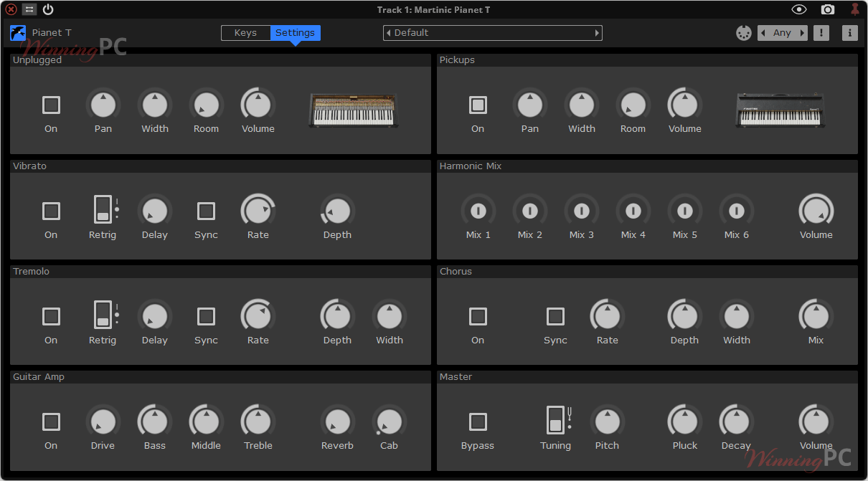This screenshot has height=481, width=868.
Task: Click the Harmonic Mix 4 knob
Action: point(633,211)
